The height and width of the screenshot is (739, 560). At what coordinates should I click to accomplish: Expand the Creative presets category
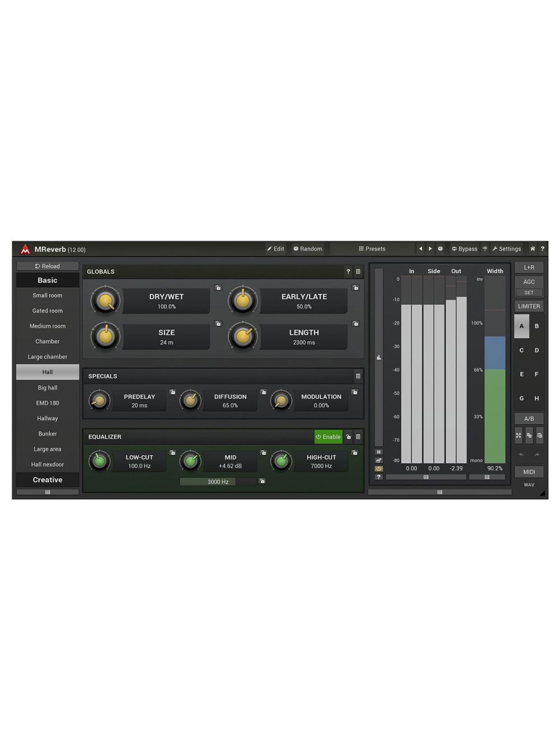[48, 480]
